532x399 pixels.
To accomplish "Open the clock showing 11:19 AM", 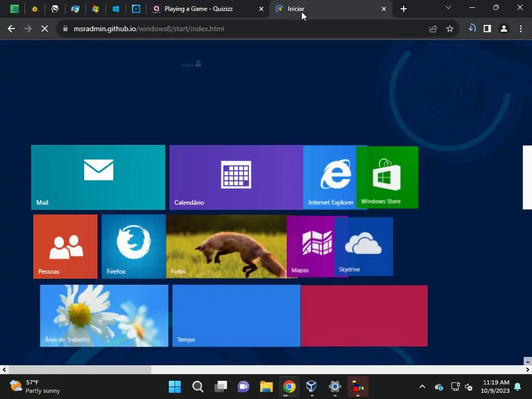I will pos(495,387).
